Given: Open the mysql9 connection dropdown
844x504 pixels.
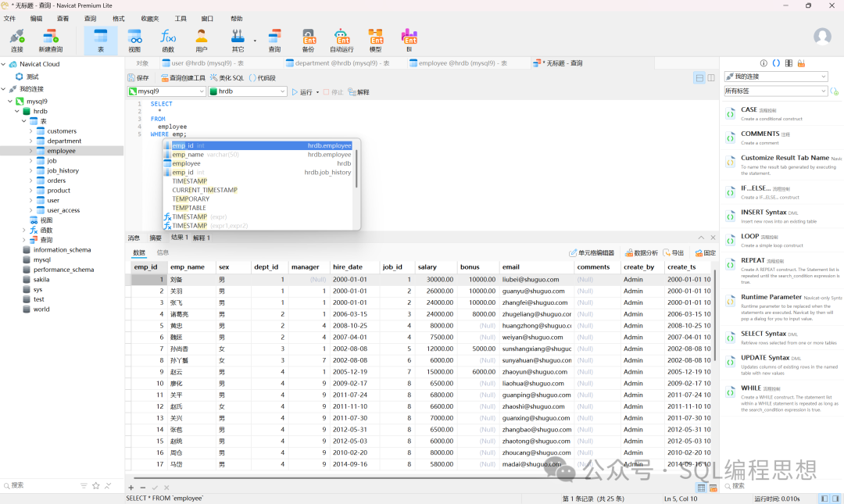Looking at the screenshot, I should pyautogui.click(x=201, y=91).
